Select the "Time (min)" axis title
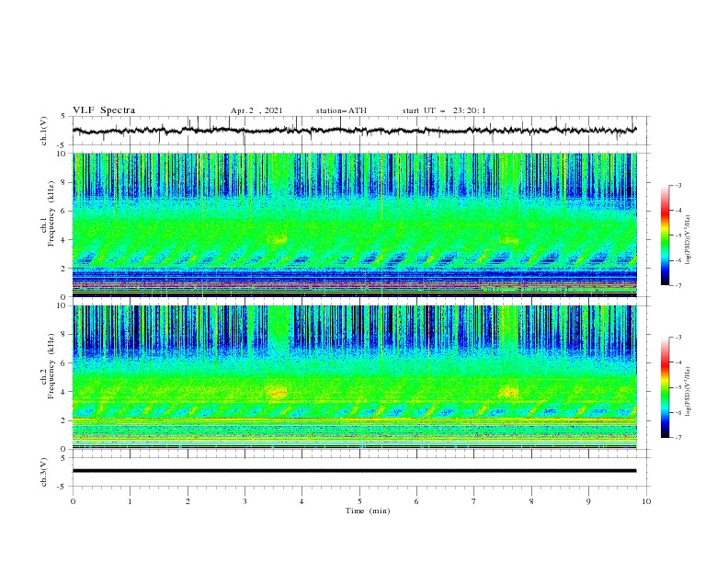Screen dimensions: 728x563 pos(368,511)
